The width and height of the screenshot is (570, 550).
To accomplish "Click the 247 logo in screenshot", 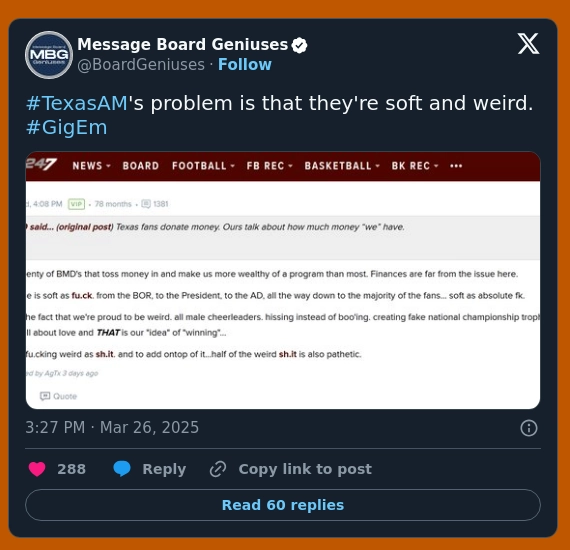I will [x=41, y=164].
